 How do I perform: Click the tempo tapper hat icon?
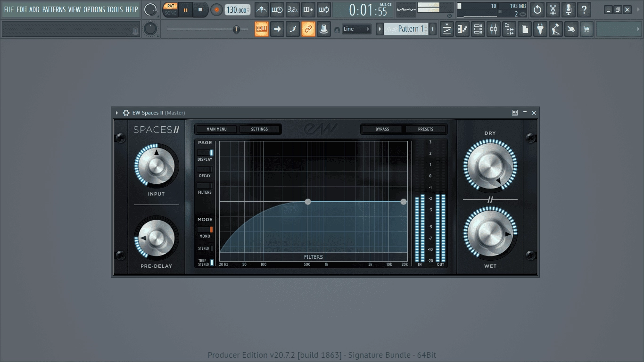(324, 29)
